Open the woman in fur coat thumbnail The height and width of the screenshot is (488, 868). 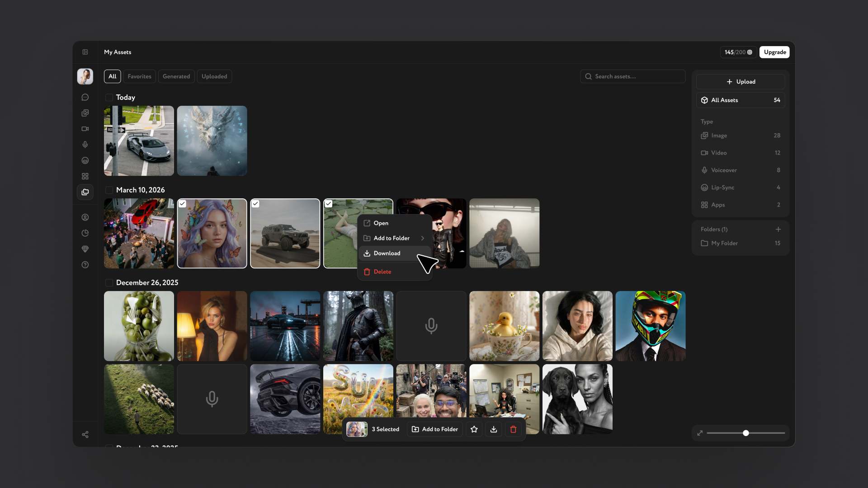pyautogui.click(x=505, y=234)
